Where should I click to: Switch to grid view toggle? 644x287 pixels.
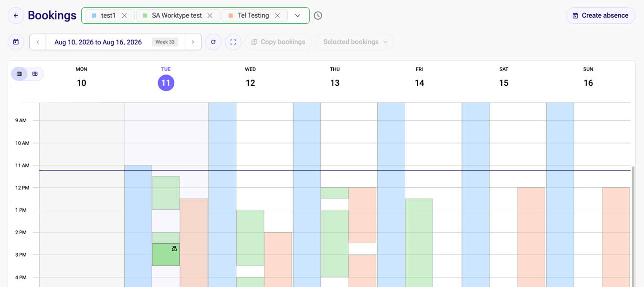point(35,74)
